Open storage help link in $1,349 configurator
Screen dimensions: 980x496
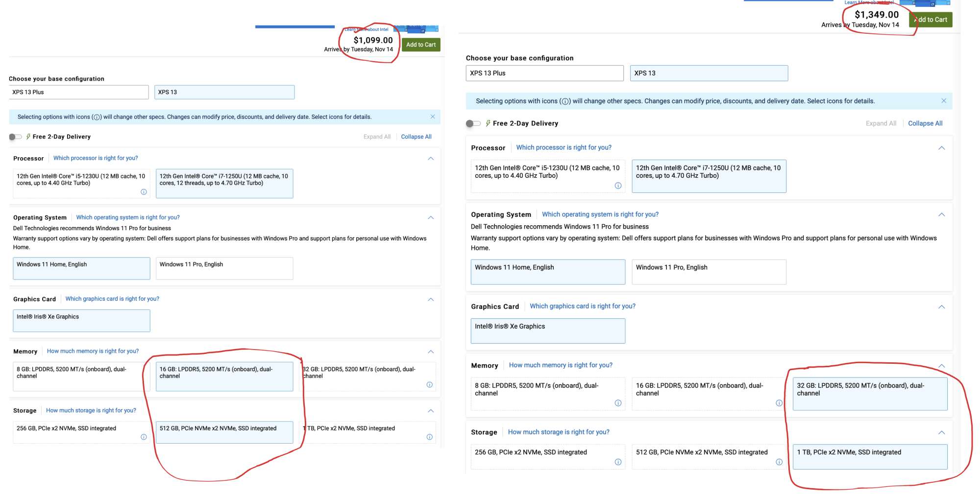tap(559, 432)
